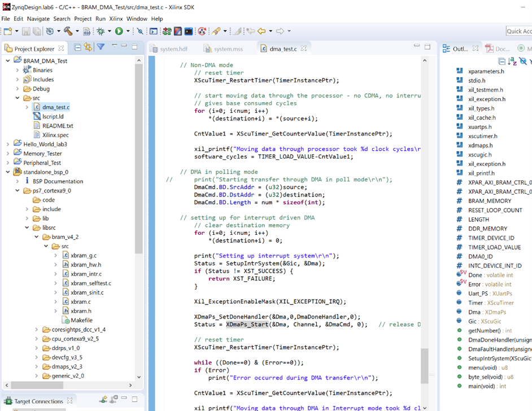532x411 pixels.
Task: Click the Quick Access search field
Action: [x=518, y=31]
